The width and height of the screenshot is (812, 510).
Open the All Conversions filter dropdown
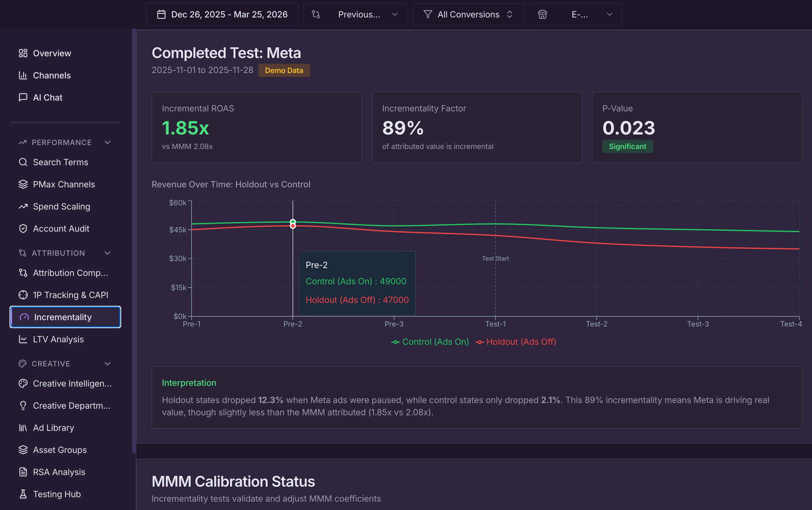468,15
